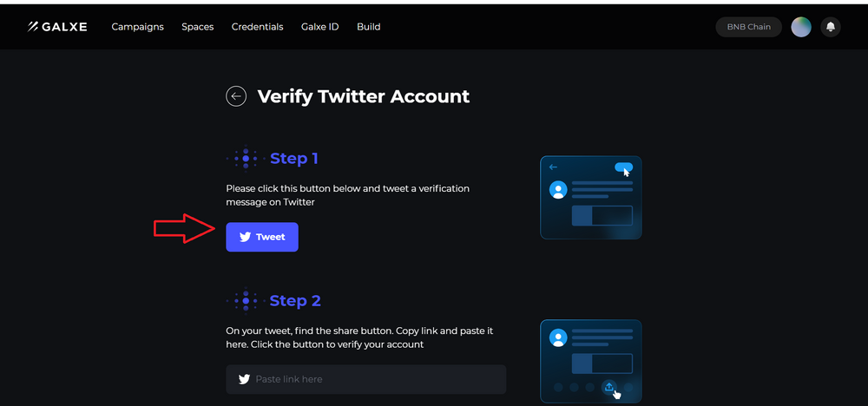Viewport: 868px width, 406px height.
Task: Select Galxe ID in the top navigation
Action: (320, 27)
